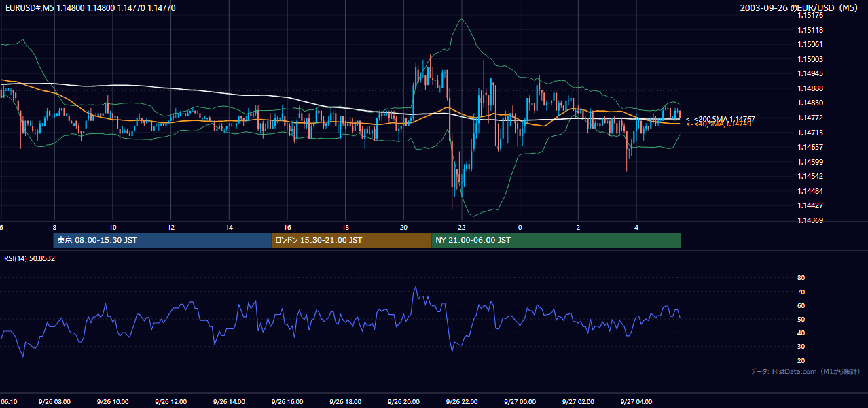Click RSI scale value 70
Image resolution: width=868 pixels, height=408 pixels.
[x=801, y=292]
